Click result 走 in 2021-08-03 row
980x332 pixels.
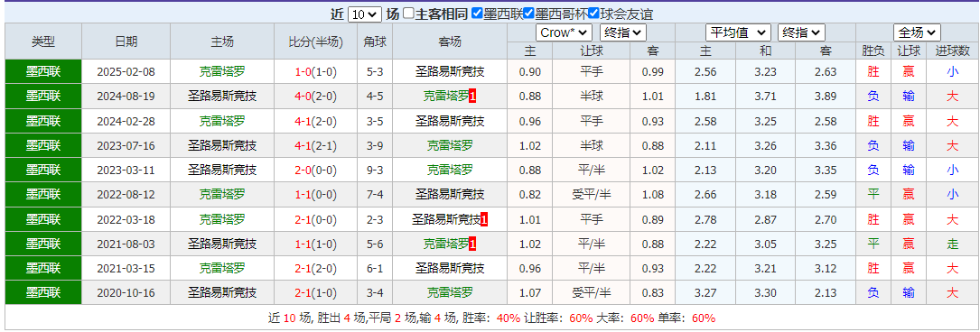[952, 244]
